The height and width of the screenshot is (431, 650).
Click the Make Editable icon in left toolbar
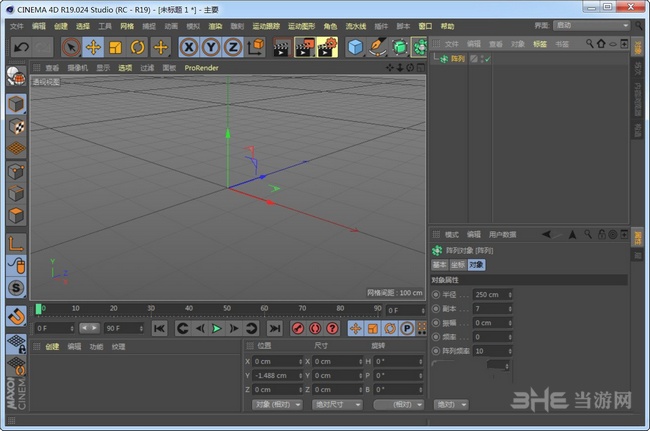[16, 76]
